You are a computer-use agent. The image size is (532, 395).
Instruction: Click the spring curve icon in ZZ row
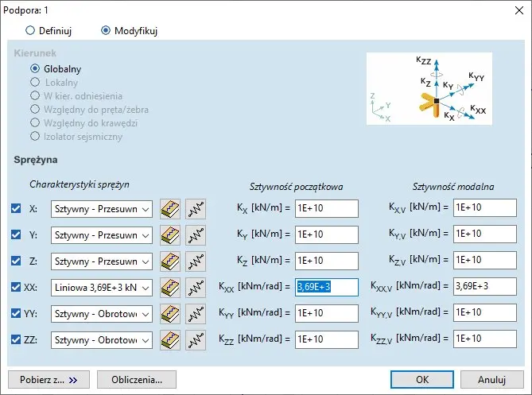196,340
